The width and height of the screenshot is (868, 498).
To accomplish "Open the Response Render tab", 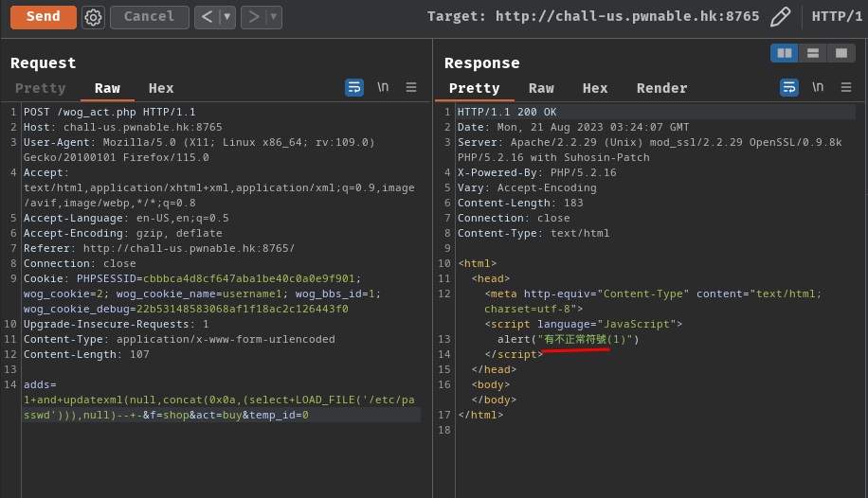I will coord(662,88).
